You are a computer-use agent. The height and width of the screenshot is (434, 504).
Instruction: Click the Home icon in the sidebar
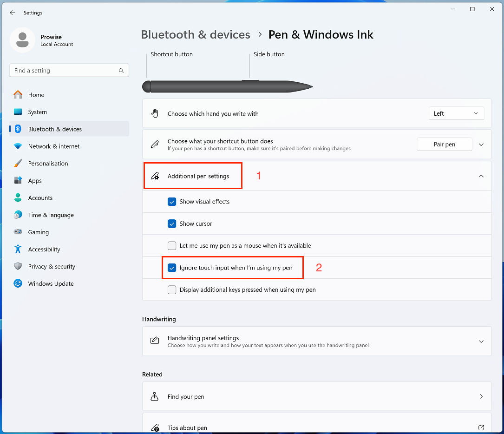(x=18, y=95)
